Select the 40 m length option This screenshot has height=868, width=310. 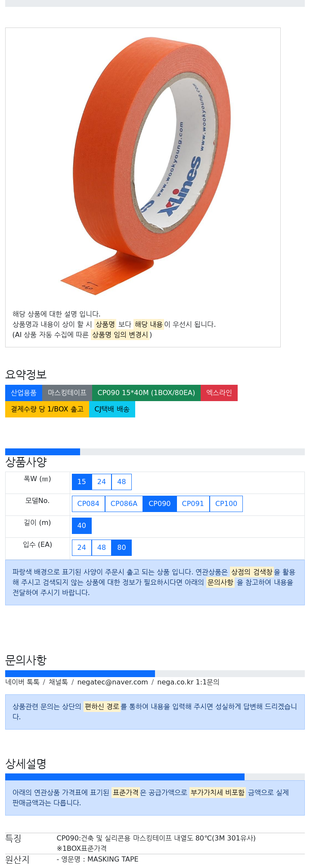(82, 526)
